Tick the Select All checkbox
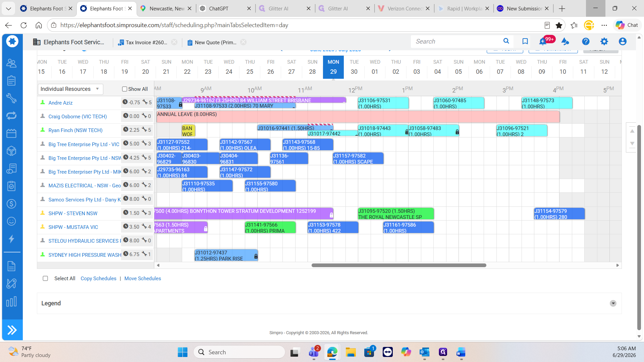Viewport: 644px width, 362px height. click(x=45, y=279)
